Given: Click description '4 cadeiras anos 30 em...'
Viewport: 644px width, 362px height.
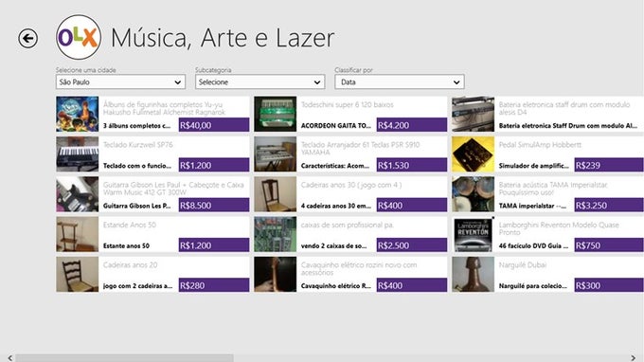Looking at the screenshot, I should 336,206.
